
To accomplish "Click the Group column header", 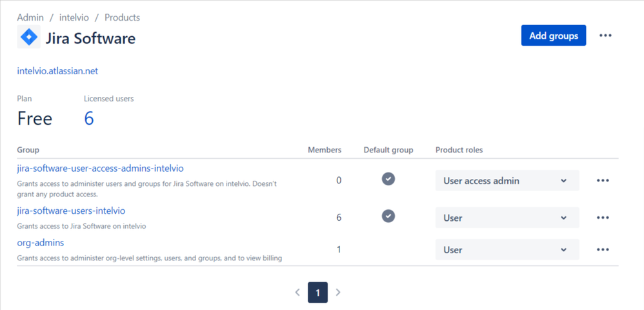I will pyautogui.click(x=28, y=150).
